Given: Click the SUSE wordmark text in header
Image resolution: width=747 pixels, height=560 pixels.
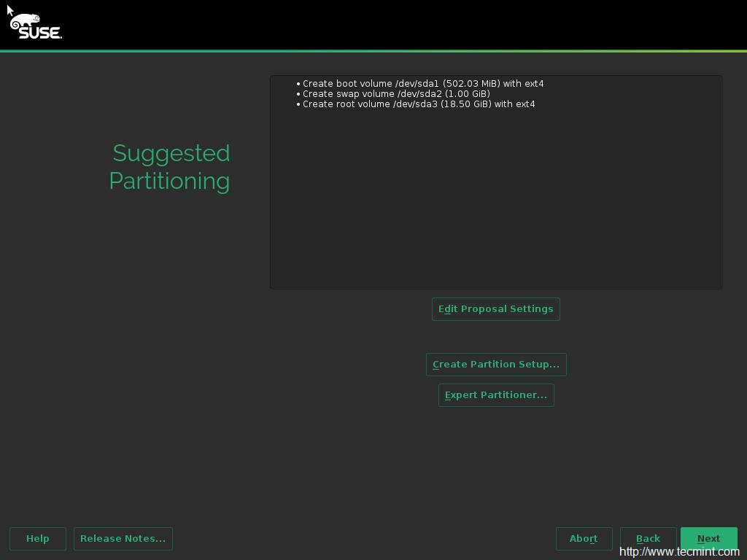Looking at the screenshot, I should coord(40,33).
